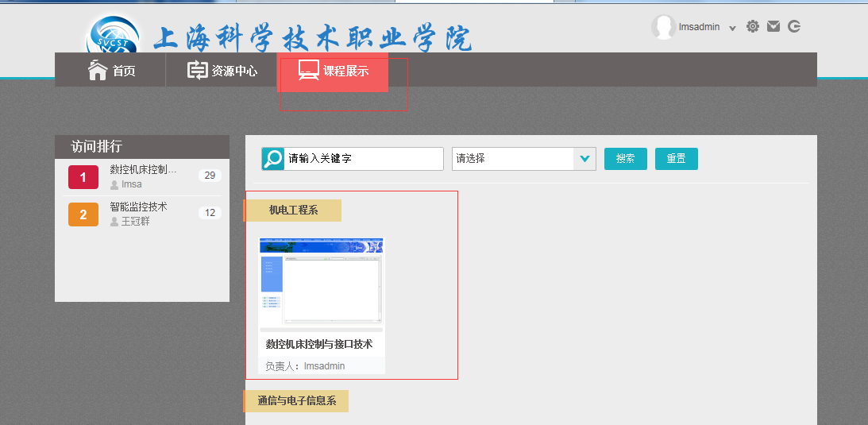Click the settings gear icon

[x=753, y=26]
